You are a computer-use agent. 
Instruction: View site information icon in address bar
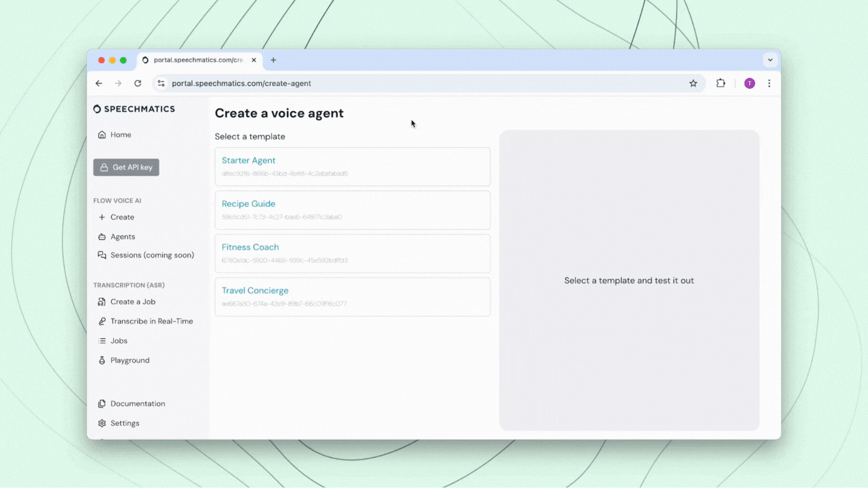(161, 83)
